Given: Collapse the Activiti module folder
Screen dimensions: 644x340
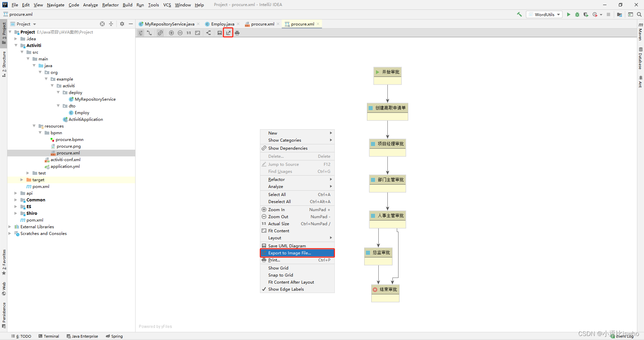Looking at the screenshot, I should point(16,45).
